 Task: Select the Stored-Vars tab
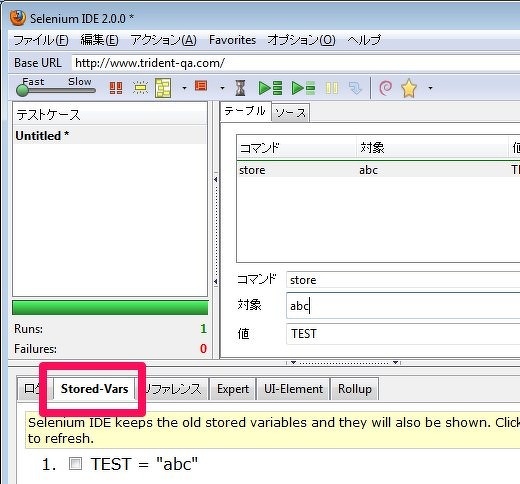point(94,389)
